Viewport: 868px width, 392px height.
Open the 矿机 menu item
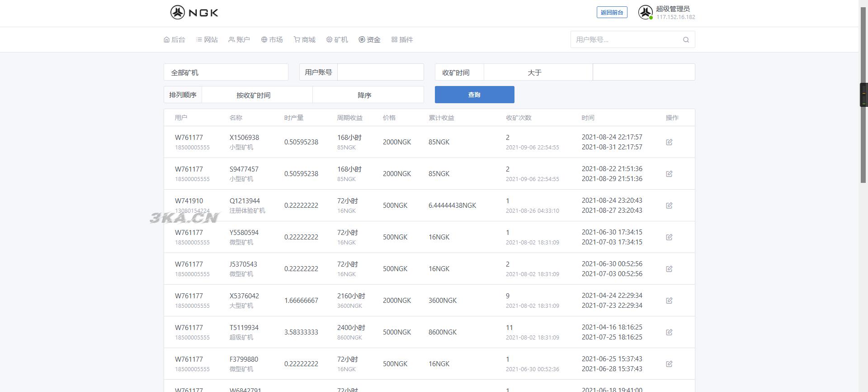click(337, 40)
